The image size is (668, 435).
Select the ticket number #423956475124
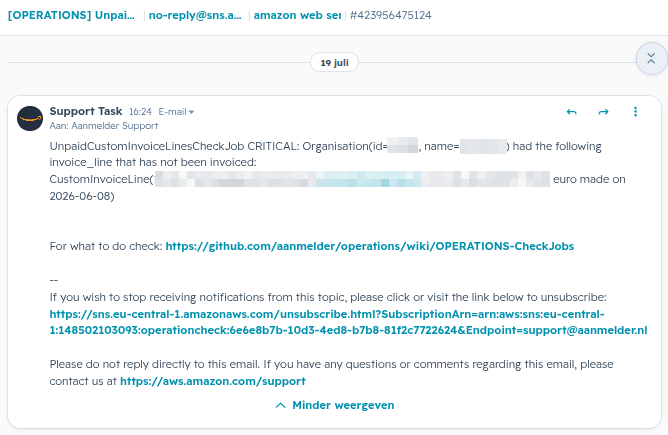[391, 15]
